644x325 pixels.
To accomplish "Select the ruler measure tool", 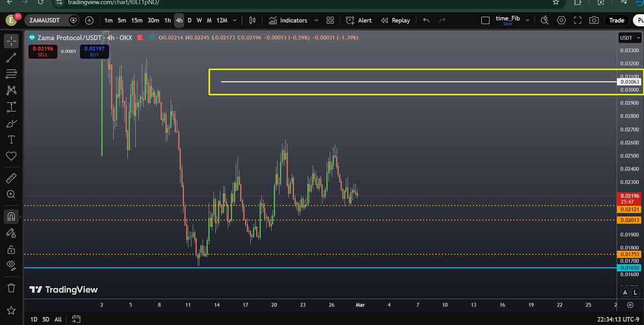I will [11, 178].
